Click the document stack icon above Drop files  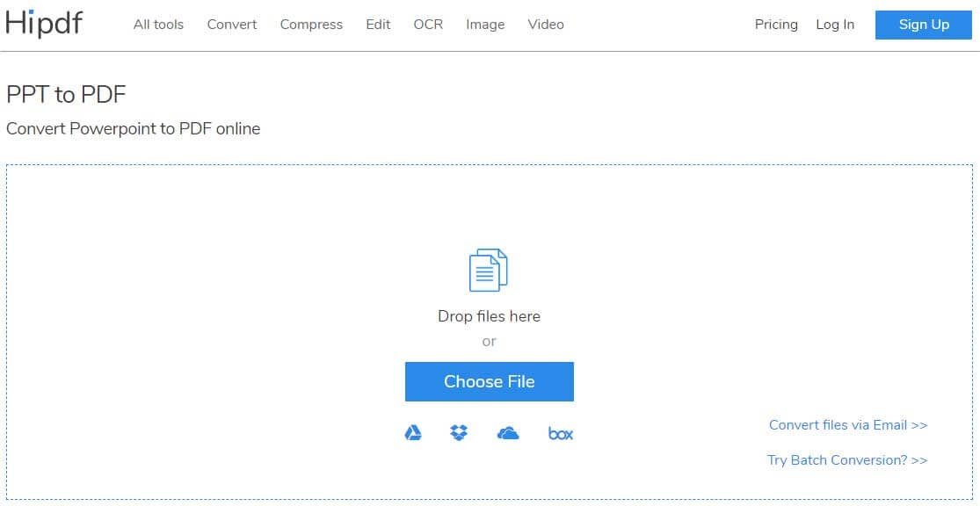pyautogui.click(x=489, y=270)
